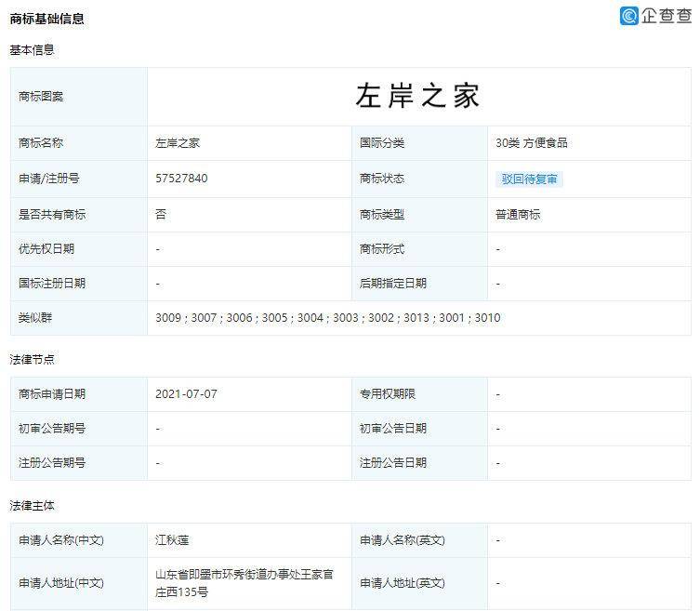The width and height of the screenshot is (700, 611).
Task: Click the 左岸之家 trademark name text
Action: tap(178, 143)
